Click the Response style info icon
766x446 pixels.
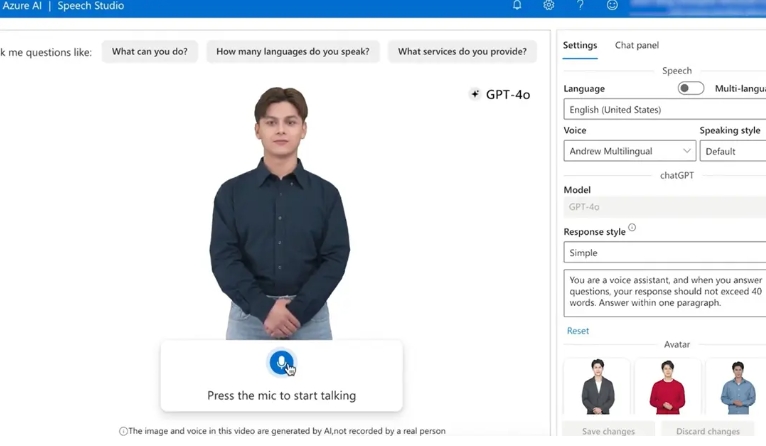coord(632,228)
